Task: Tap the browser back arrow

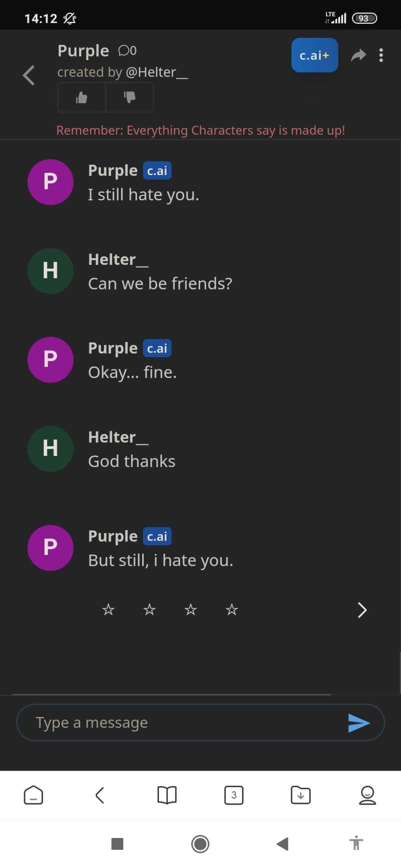Action: (100, 795)
